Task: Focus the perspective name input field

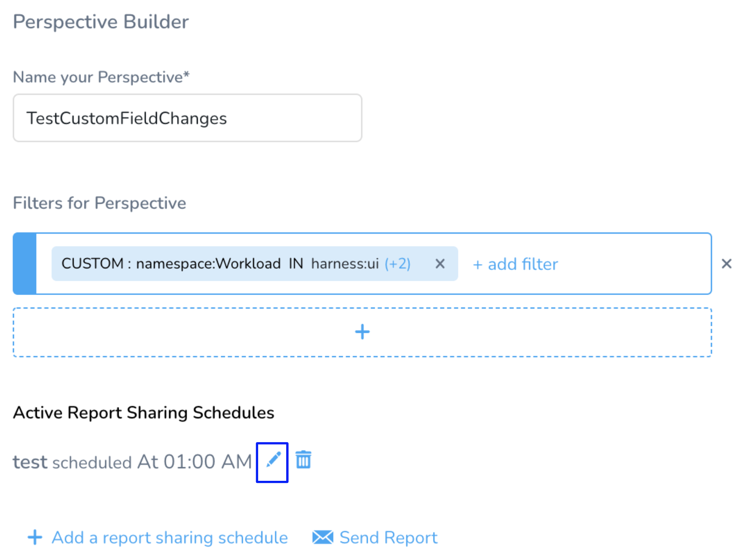Action: pyautogui.click(x=187, y=118)
